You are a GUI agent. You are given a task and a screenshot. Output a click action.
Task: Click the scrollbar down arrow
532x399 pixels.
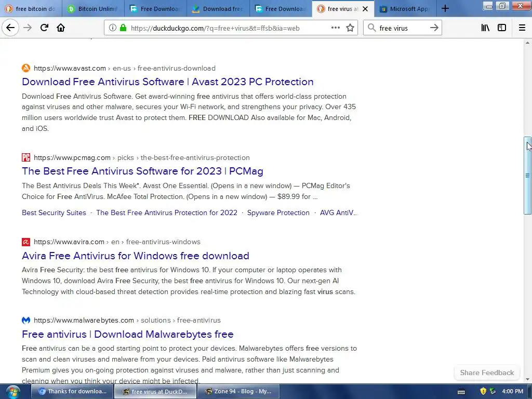(527, 379)
